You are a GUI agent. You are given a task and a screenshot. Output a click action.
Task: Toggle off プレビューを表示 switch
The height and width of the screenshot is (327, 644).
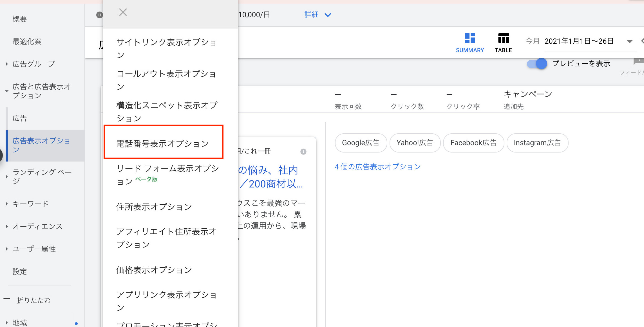(537, 63)
